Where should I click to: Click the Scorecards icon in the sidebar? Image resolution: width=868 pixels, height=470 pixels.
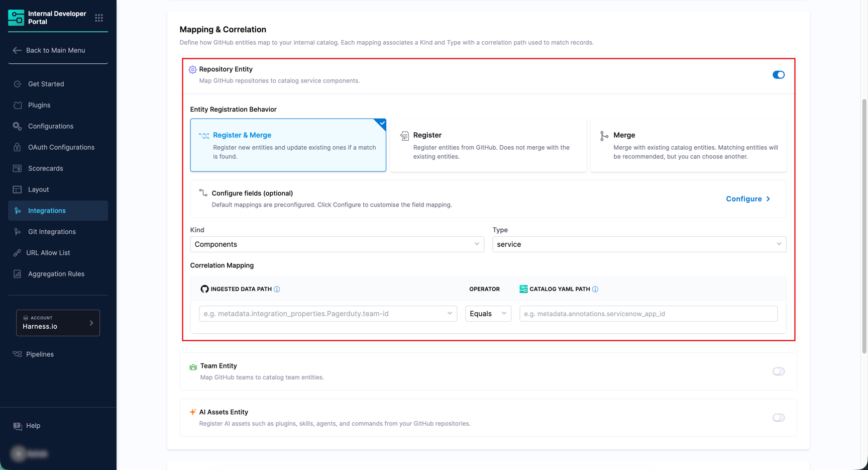18,168
